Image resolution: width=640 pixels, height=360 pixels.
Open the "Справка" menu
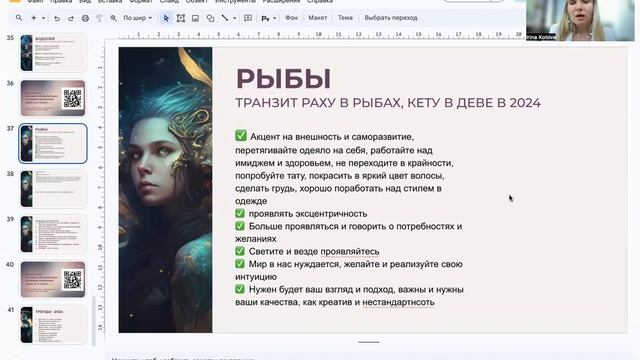[x=320, y=2]
